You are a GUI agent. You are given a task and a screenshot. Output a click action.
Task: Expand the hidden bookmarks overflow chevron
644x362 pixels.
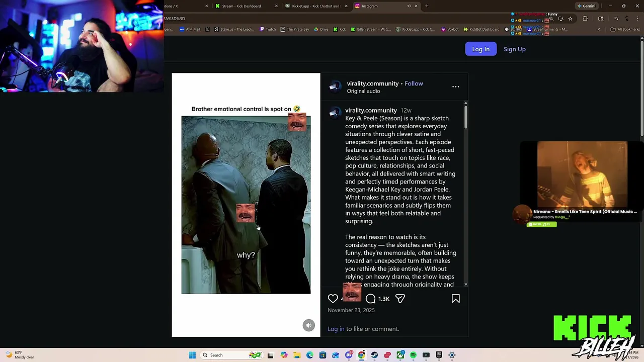(599, 29)
